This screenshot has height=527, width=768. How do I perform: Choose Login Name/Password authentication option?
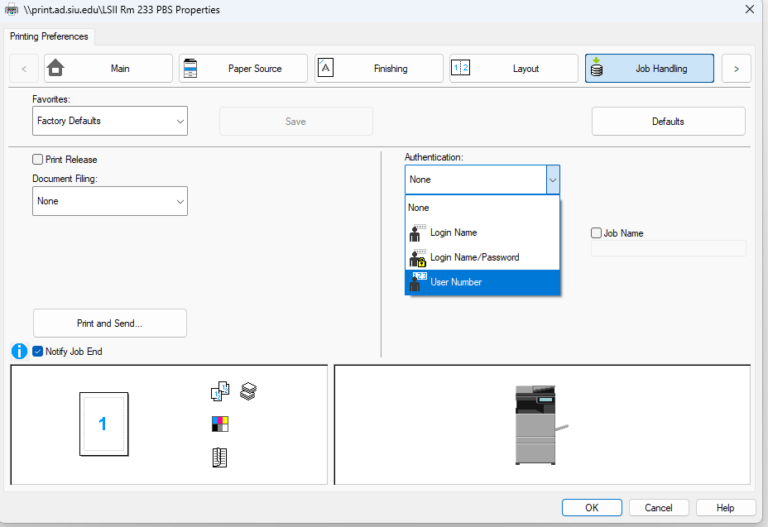pos(482,257)
